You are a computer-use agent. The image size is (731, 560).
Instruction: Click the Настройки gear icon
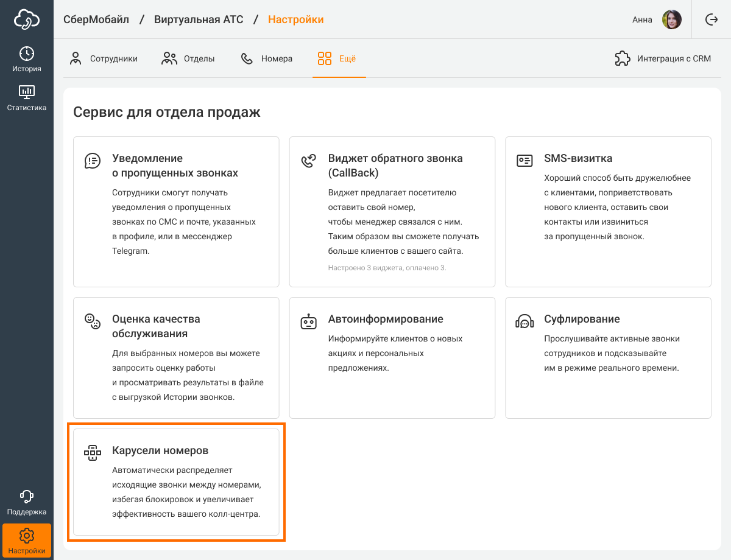[27, 536]
